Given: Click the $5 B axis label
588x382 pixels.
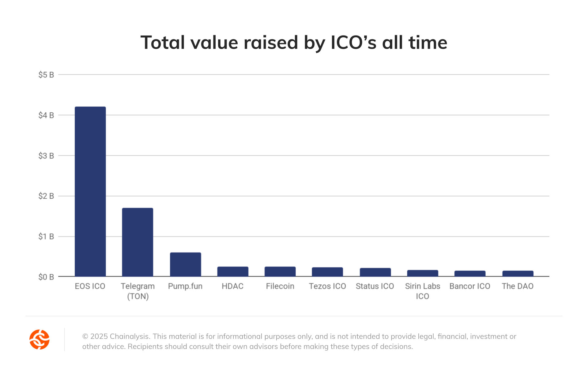Looking at the screenshot, I should click(x=46, y=75).
